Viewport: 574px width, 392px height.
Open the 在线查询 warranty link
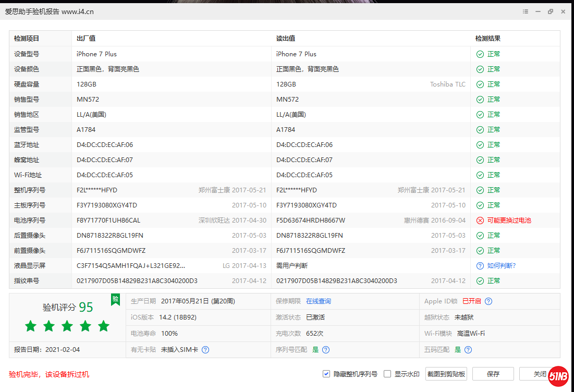(318, 301)
